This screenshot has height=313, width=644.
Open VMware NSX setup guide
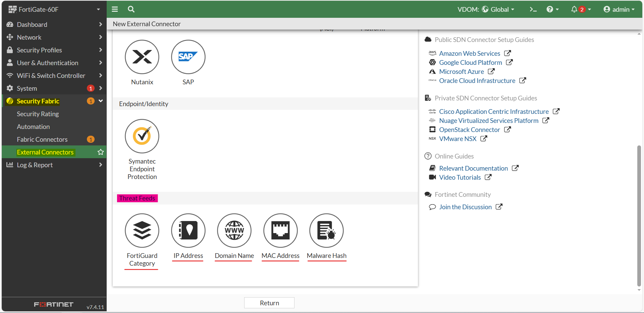[x=458, y=139]
